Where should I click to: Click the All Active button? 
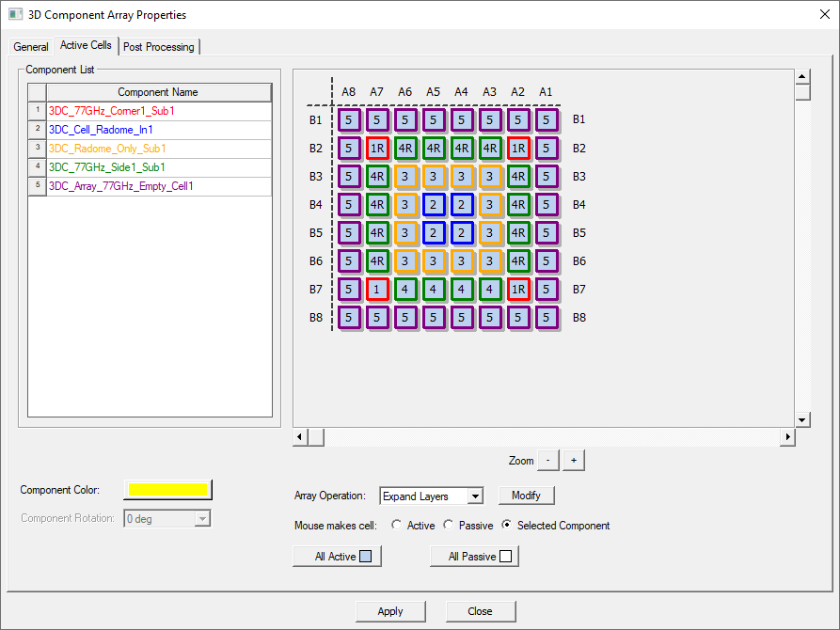[x=337, y=557]
